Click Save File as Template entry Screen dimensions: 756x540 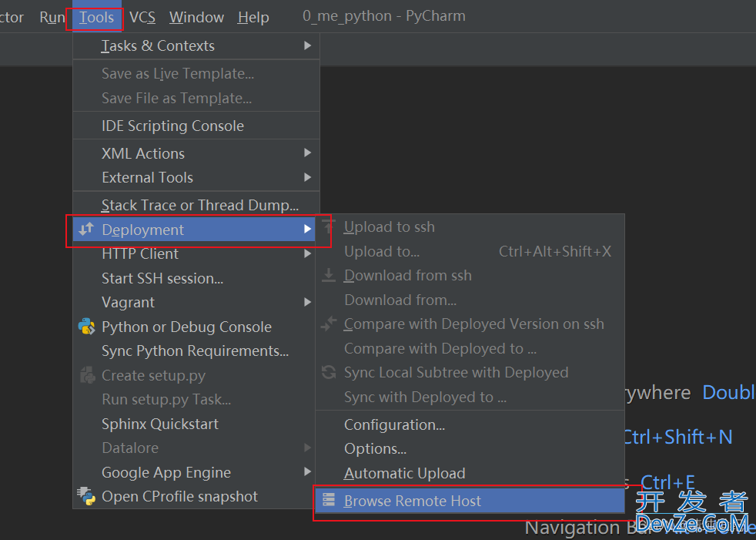[196, 99]
